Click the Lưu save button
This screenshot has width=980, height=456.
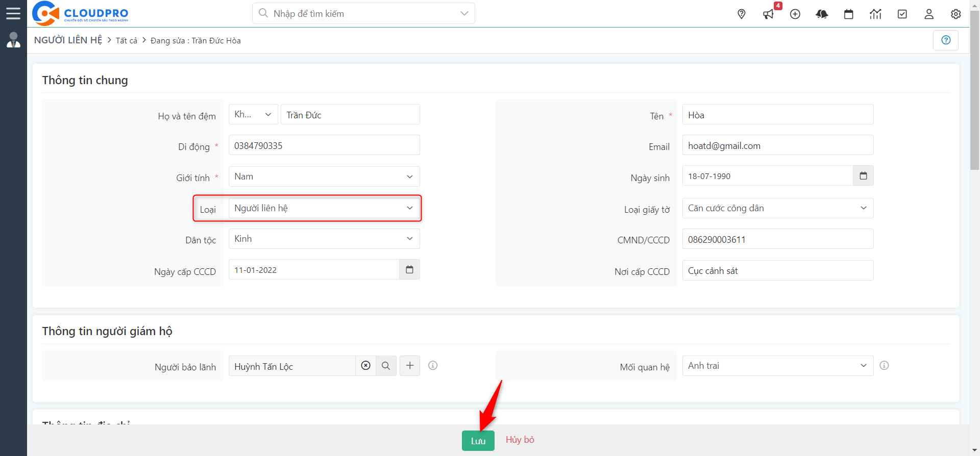coord(478,441)
